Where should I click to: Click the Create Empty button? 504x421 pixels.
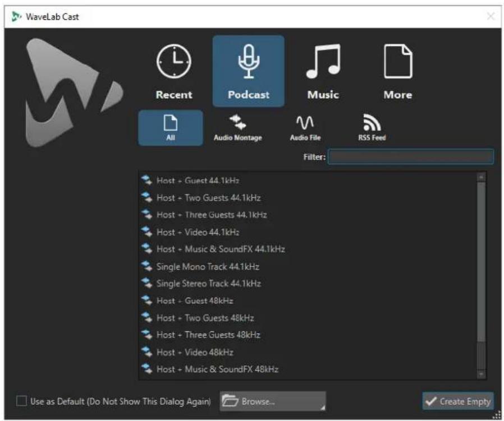pyautogui.click(x=458, y=401)
